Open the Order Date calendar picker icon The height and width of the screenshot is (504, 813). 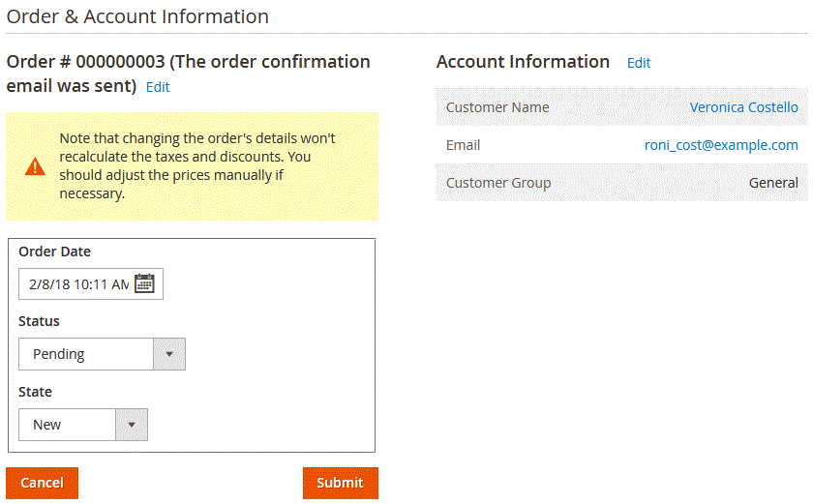click(144, 283)
